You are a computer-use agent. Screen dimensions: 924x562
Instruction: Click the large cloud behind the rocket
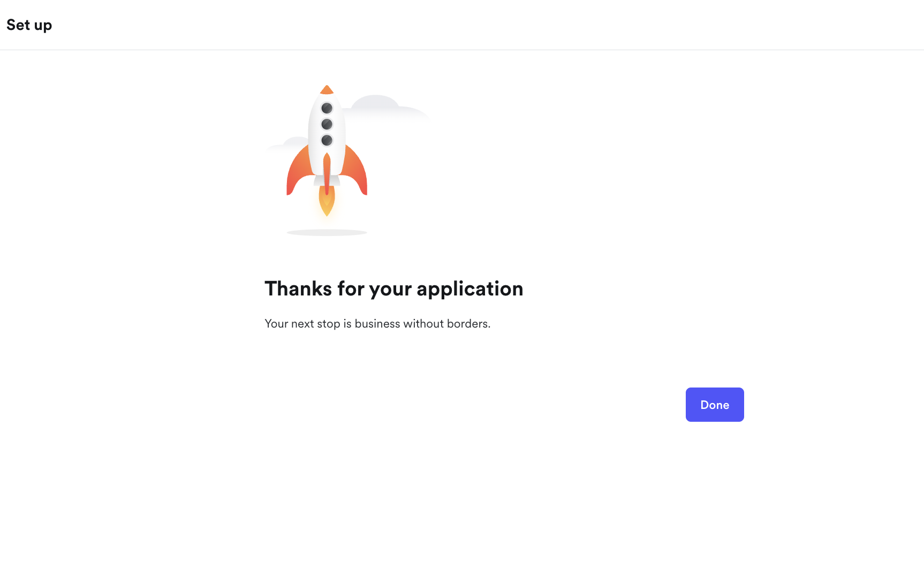click(x=387, y=109)
